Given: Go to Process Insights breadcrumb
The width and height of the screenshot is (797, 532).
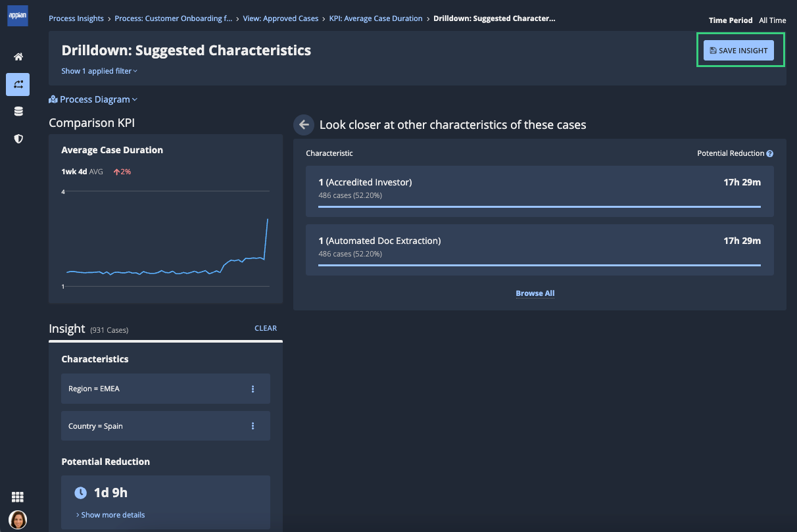Looking at the screenshot, I should (x=76, y=18).
